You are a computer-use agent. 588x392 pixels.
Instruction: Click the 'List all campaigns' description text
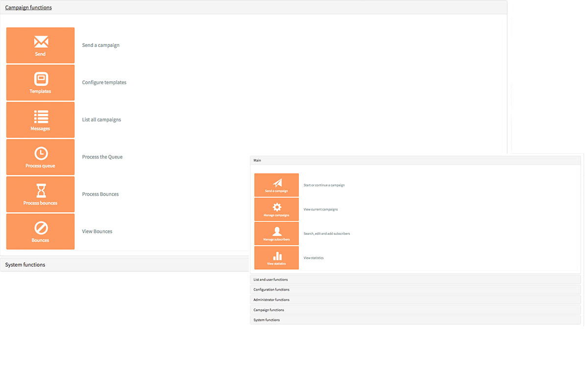tap(101, 120)
